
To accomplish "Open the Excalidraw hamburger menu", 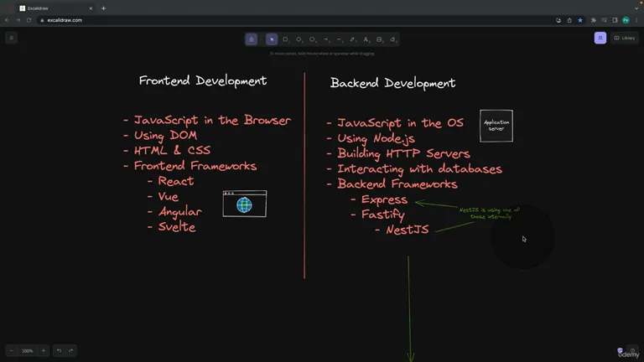I will click(12, 38).
